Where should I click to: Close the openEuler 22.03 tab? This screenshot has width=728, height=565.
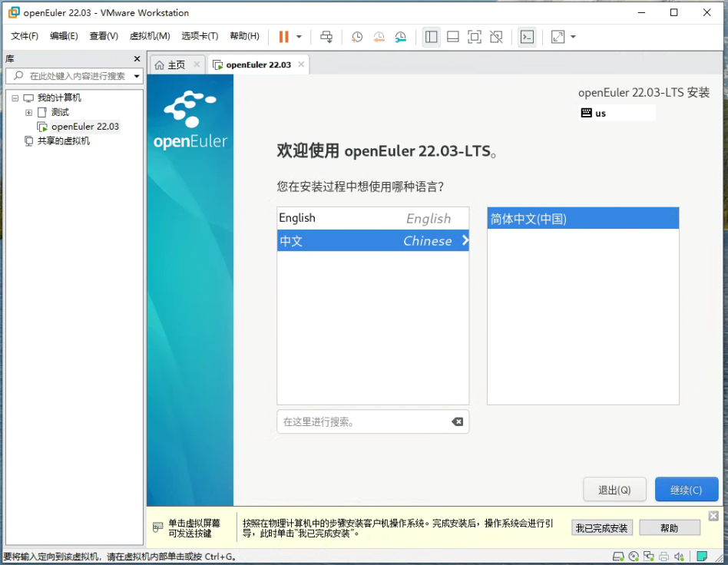(301, 64)
